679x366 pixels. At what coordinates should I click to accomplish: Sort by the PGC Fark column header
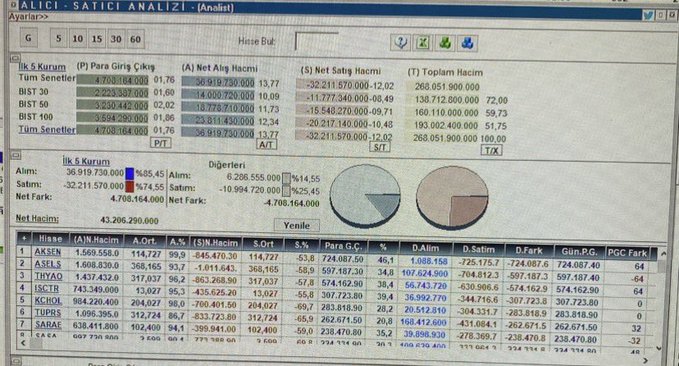[x=627, y=253]
